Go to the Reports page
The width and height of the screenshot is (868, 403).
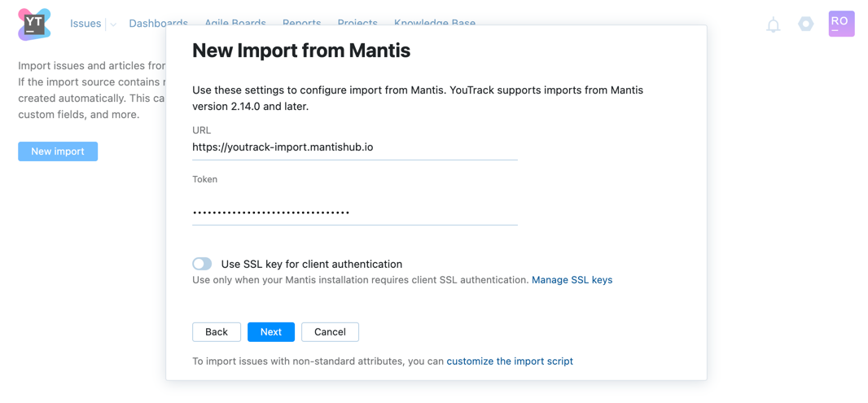[x=301, y=23]
